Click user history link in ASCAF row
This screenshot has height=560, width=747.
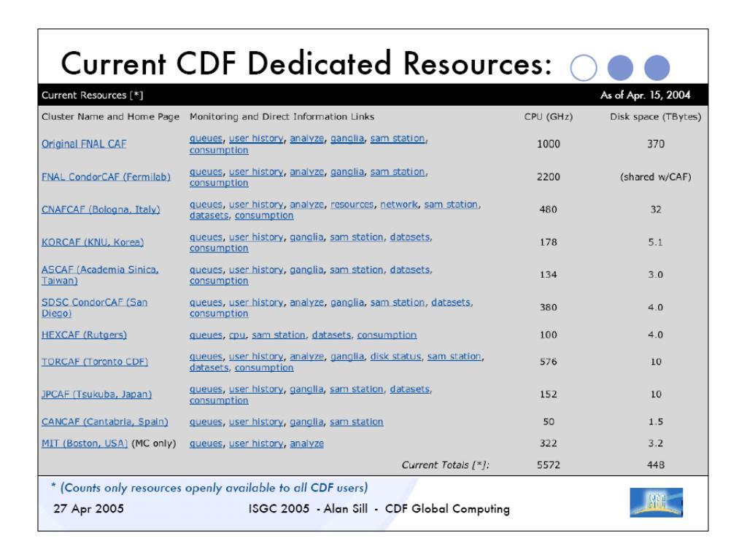(x=256, y=270)
